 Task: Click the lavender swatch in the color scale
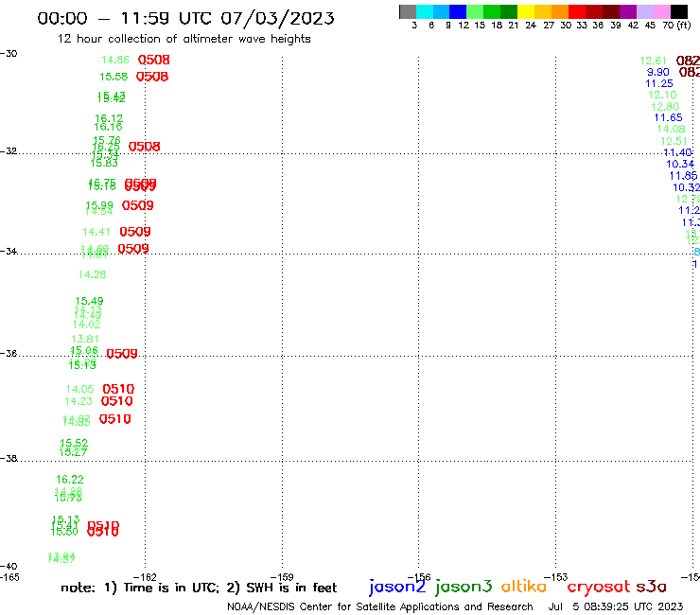(x=644, y=11)
